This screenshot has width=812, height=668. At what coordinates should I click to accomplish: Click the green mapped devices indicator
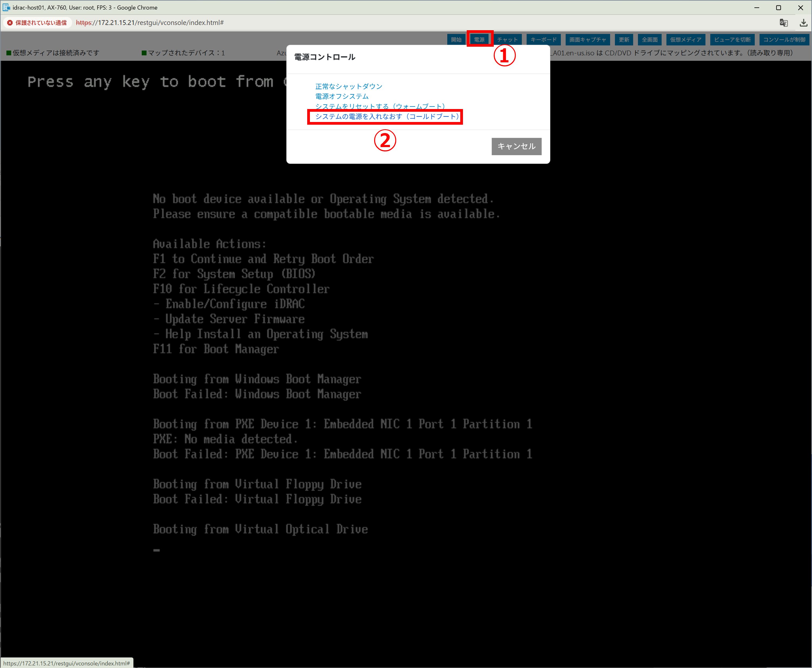click(x=144, y=53)
